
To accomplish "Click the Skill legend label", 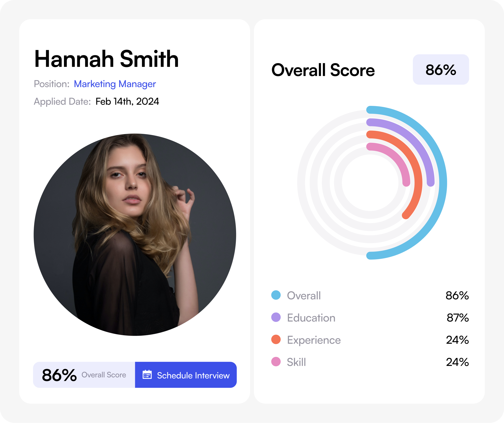I will point(296,362).
